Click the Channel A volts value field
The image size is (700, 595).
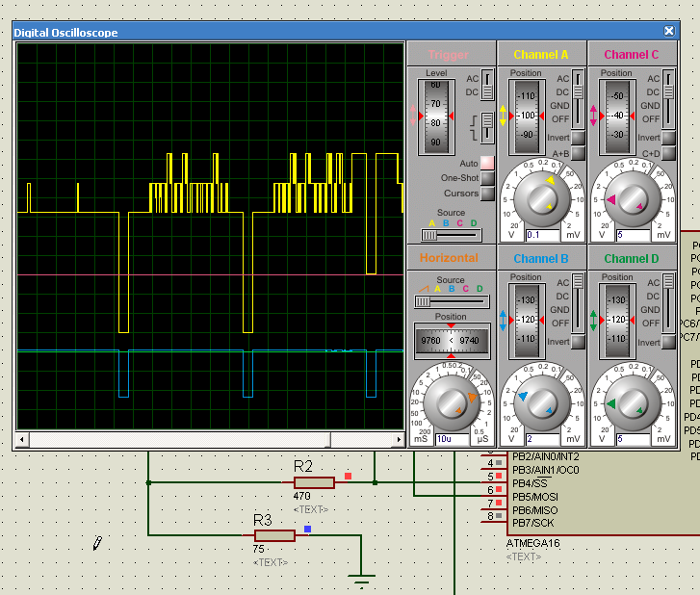click(542, 235)
